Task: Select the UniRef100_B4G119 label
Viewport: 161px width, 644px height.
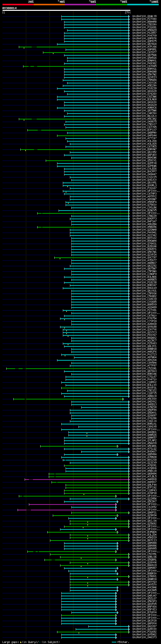Action: pos(144,288)
